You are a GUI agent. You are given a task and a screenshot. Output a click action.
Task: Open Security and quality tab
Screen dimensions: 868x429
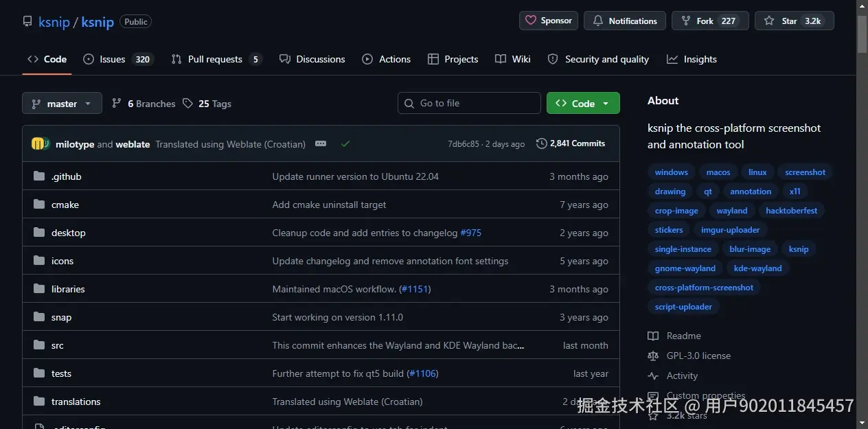pyautogui.click(x=598, y=59)
